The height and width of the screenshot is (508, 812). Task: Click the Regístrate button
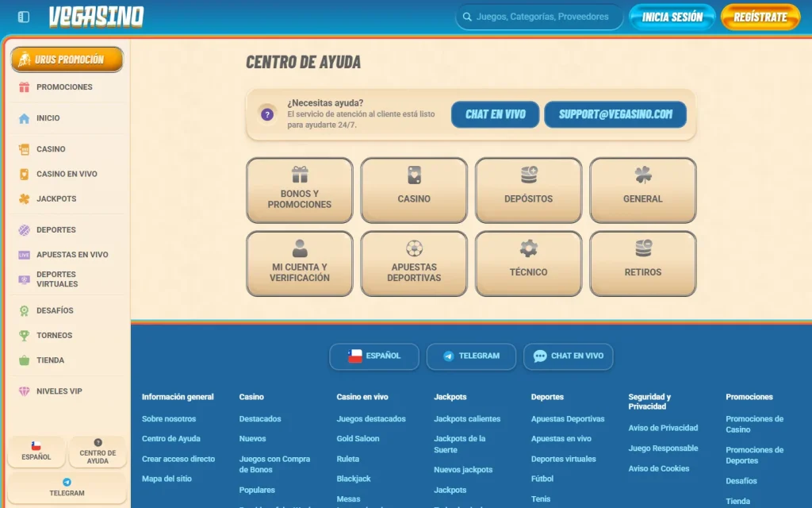click(760, 17)
